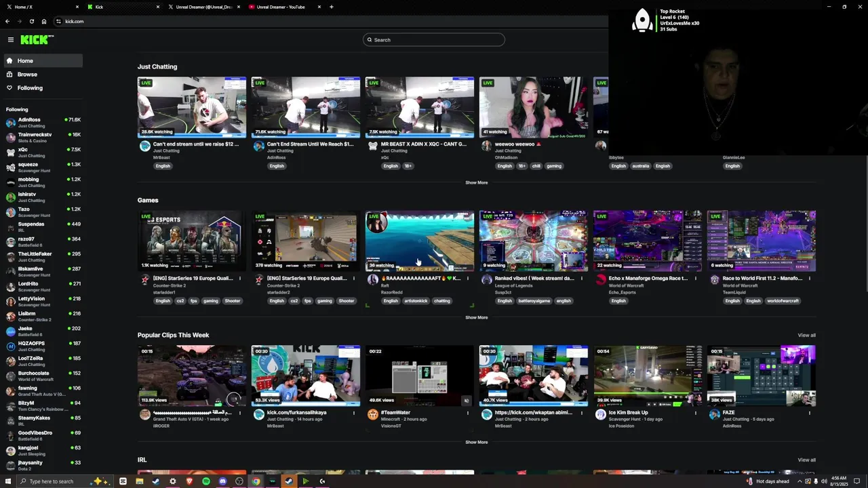Image resolution: width=868 pixels, height=488 pixels.
Task: Click 'battleroyalgame' tag on League stream
Action: [535, 301]
